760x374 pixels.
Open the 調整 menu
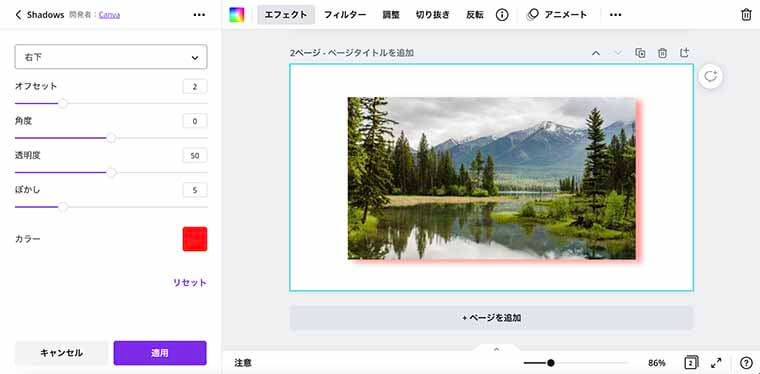tap(391, 15)
